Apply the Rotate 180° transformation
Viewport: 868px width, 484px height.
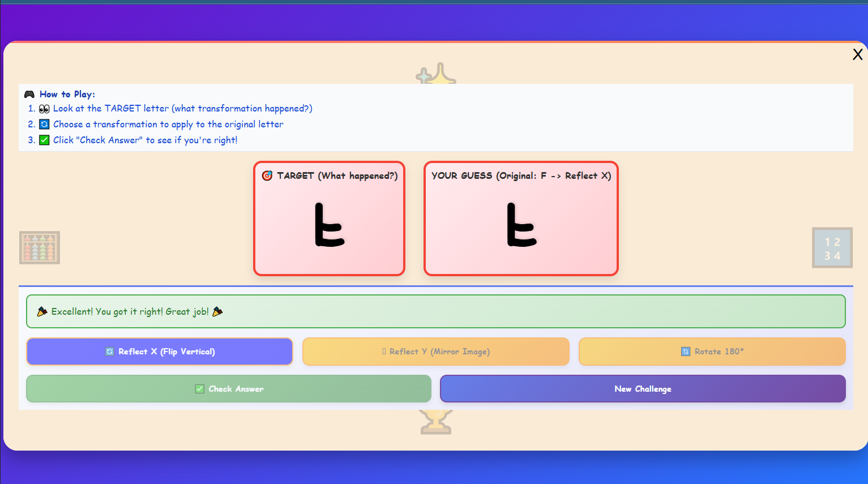[712, 352]
